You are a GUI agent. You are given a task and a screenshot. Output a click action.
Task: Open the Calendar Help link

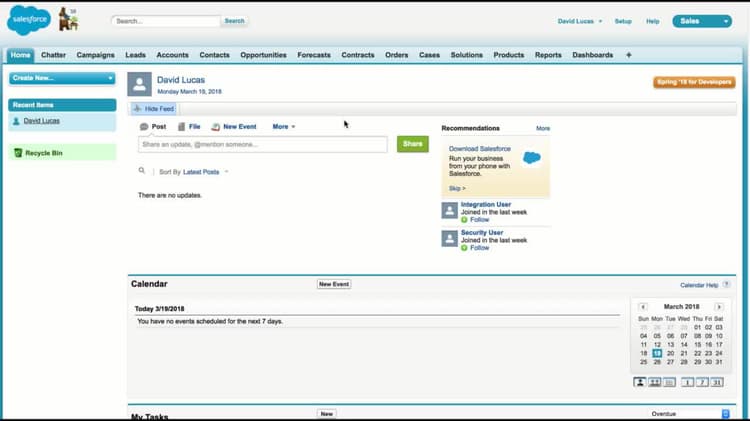pyautogui.click(x=699, y=285)
